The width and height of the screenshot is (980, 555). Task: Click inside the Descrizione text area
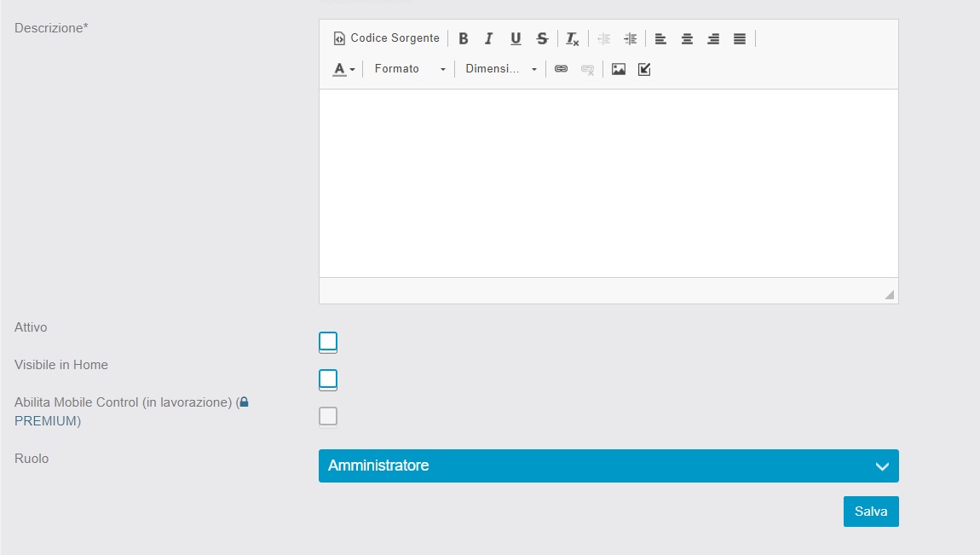coord(608,182)
